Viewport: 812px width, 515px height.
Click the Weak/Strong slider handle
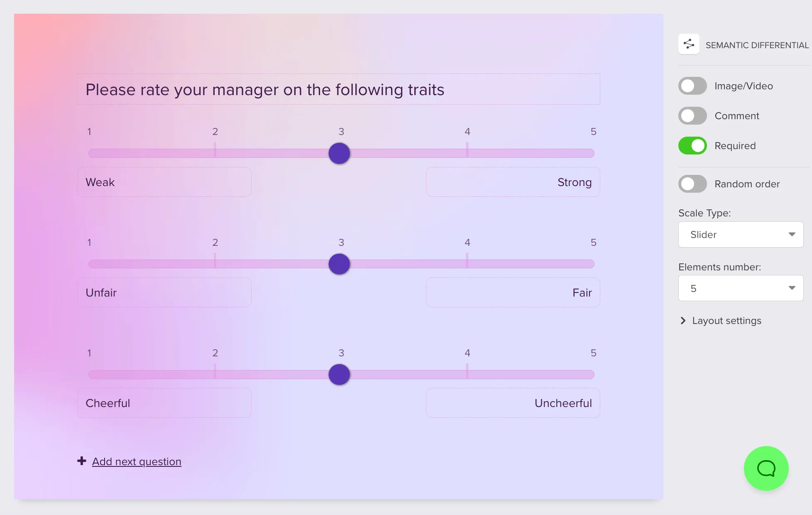tap(339, 153)
